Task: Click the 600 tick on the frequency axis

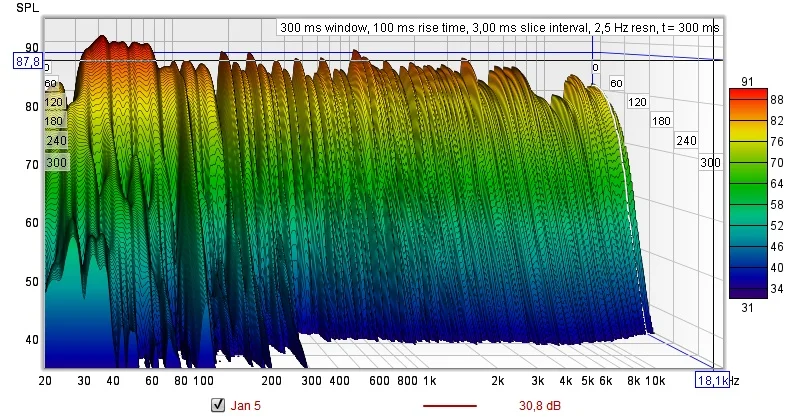Action: click(x=379, y=381)
